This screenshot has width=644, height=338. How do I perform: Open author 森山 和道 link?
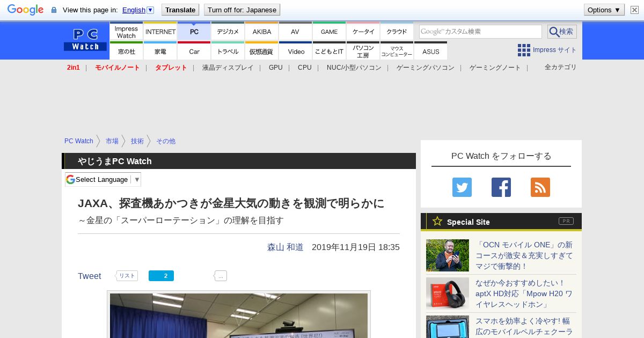pyautogui.click(x=286, y=247)
